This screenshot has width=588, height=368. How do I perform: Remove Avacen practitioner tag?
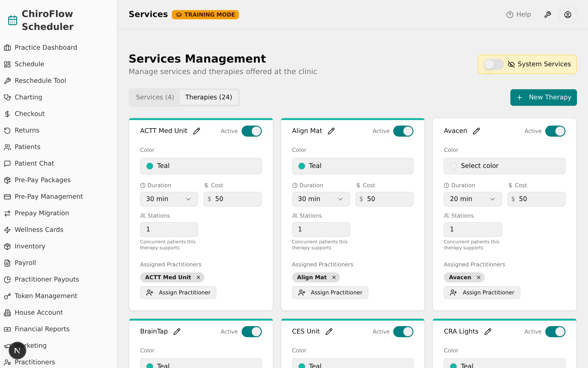478,277
